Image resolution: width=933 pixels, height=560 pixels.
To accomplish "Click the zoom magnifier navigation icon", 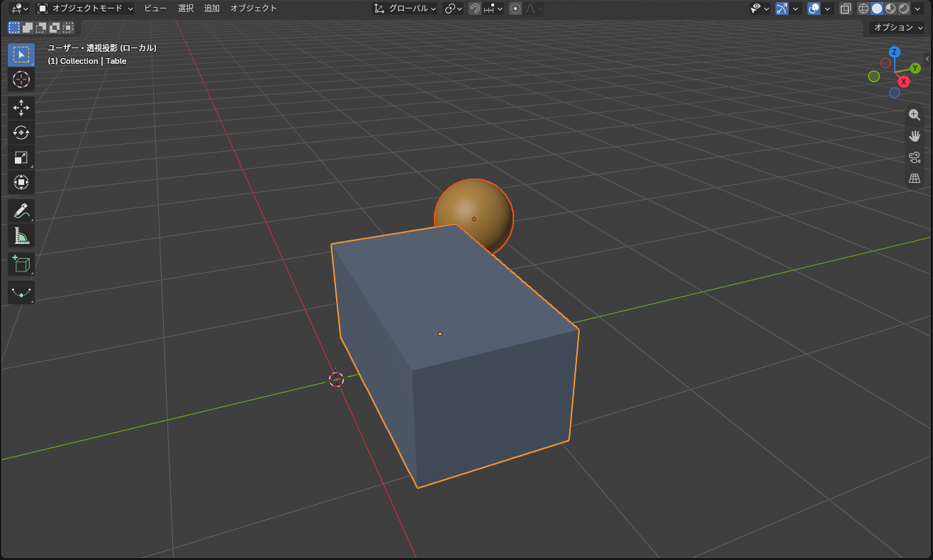I will tap(915, 115).
